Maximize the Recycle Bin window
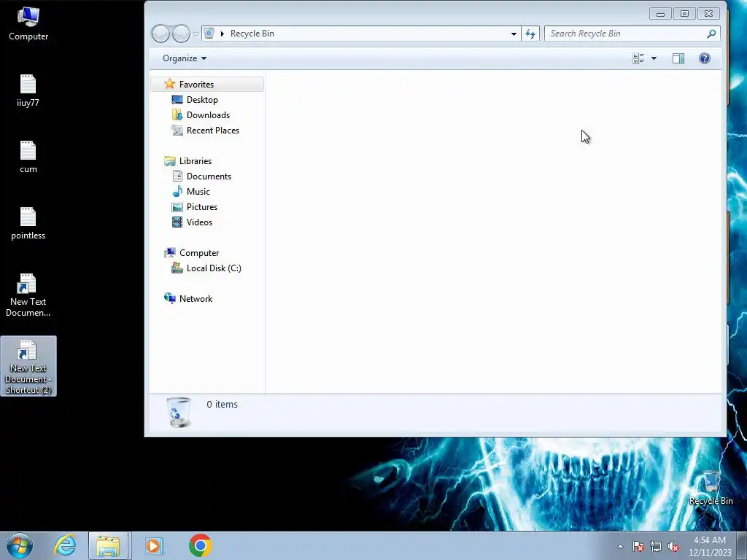The height and width of the screenshot is (560, 747). pos(684,14)
